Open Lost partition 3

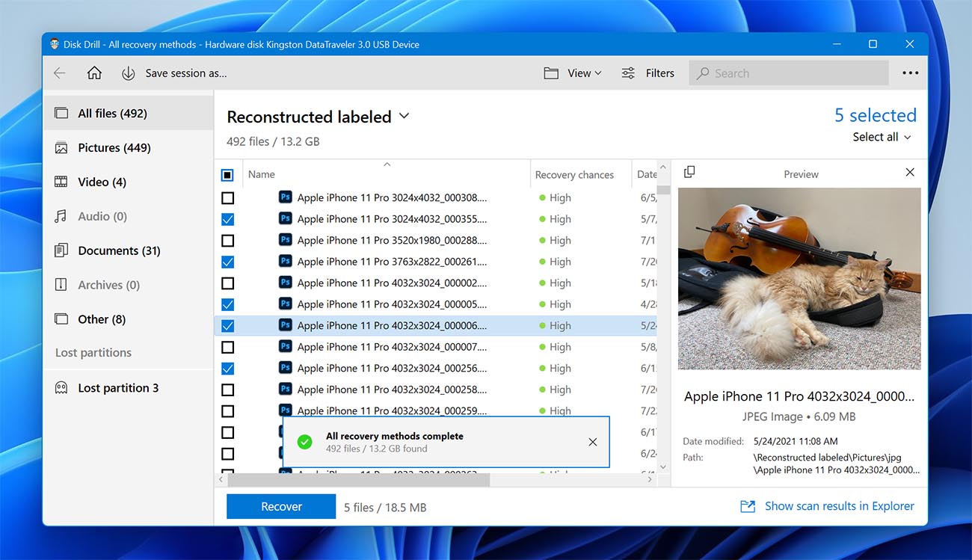[x=129, y=388]
